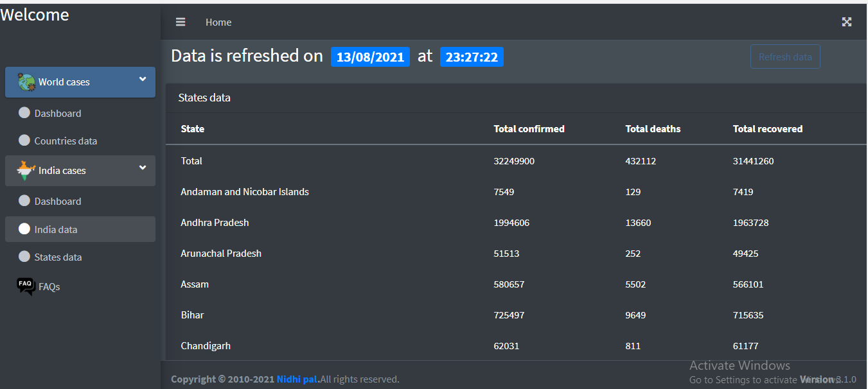Screen dimensions: 868x389
Task: Click the refresh time badge 23:27:22
Action: pos(472,57)
